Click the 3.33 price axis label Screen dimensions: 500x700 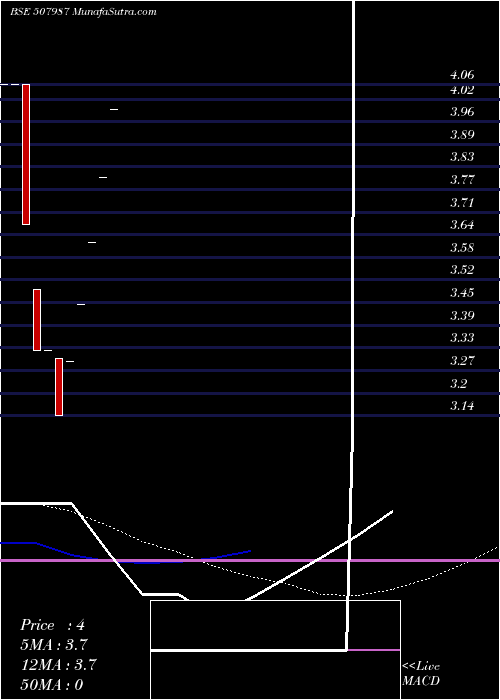[x=462, y=338]
